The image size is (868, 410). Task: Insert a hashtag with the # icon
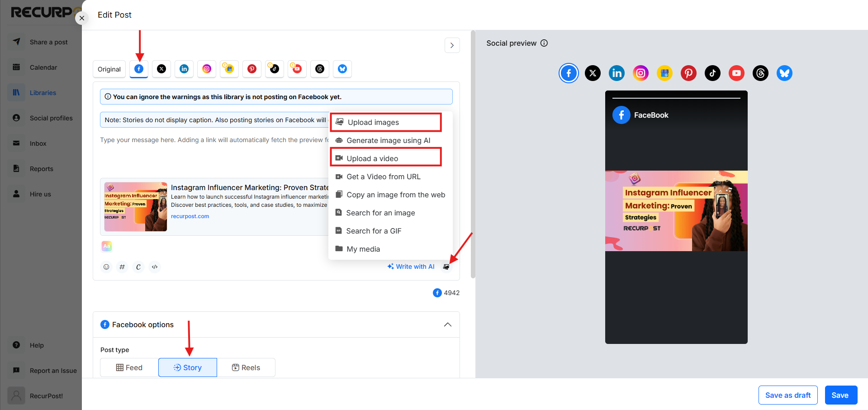[x=122, y=267]
